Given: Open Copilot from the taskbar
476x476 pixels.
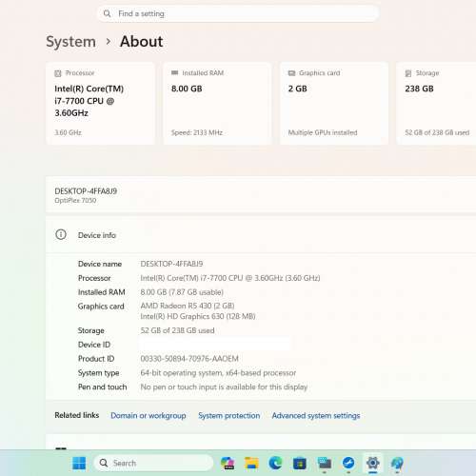Looking at the screenshot, I should [x=228, y=463].
